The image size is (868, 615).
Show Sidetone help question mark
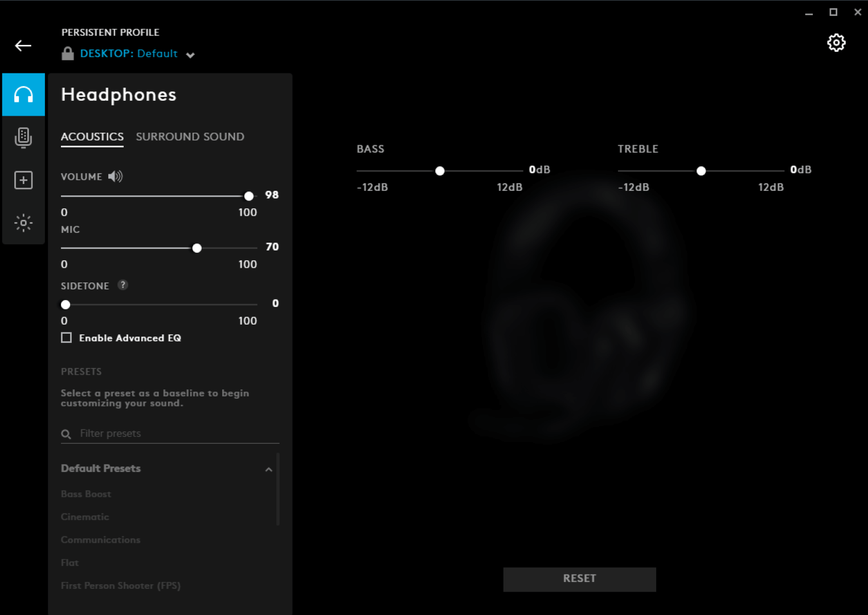click(122, 285)
